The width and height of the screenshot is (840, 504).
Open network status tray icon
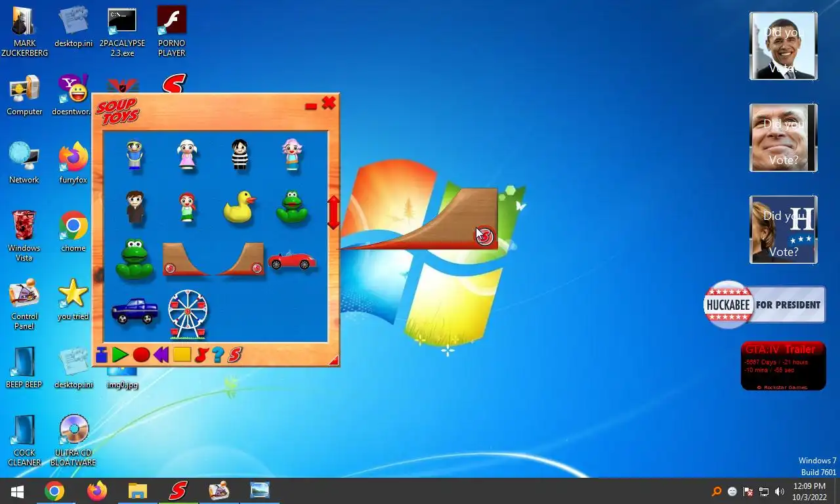click(x=764, y=492)
